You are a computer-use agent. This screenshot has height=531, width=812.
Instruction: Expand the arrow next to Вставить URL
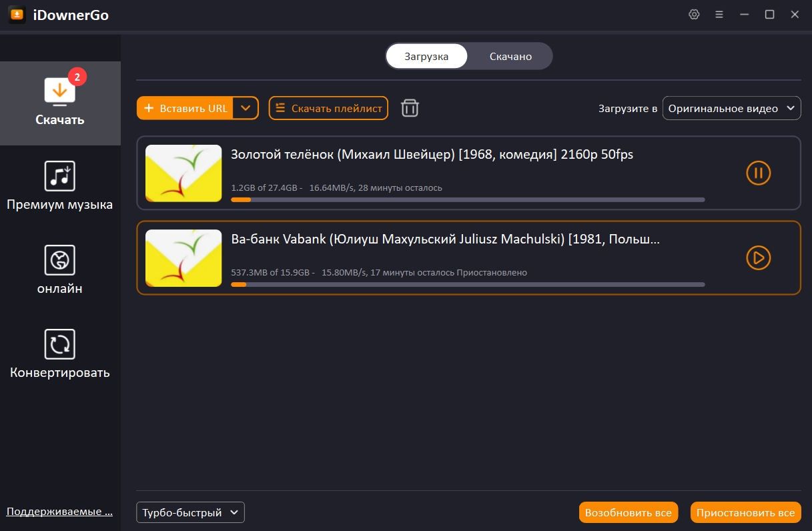[x=246, y=108]
